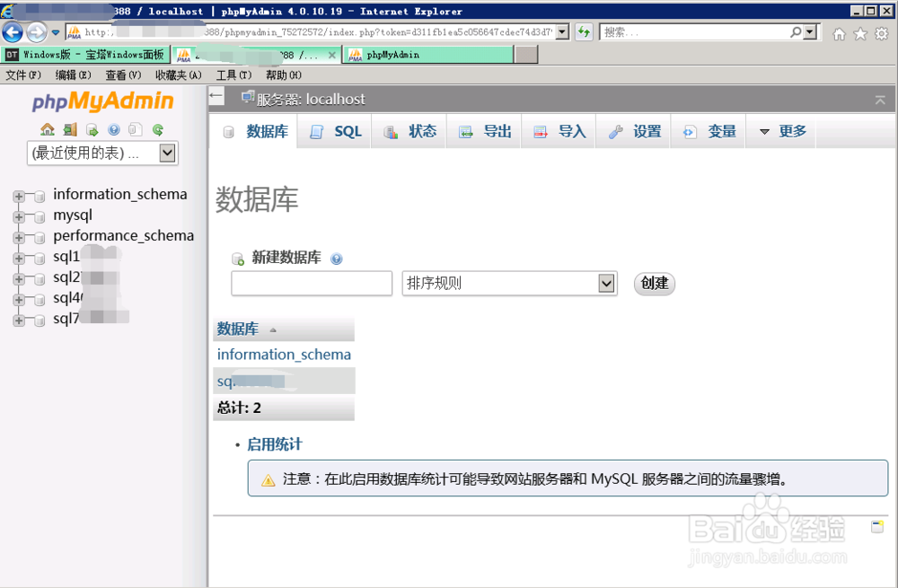Click the collapse navigation panel arrow icon
The height and width of the screenshot is (588, 898).
point(216,96)
